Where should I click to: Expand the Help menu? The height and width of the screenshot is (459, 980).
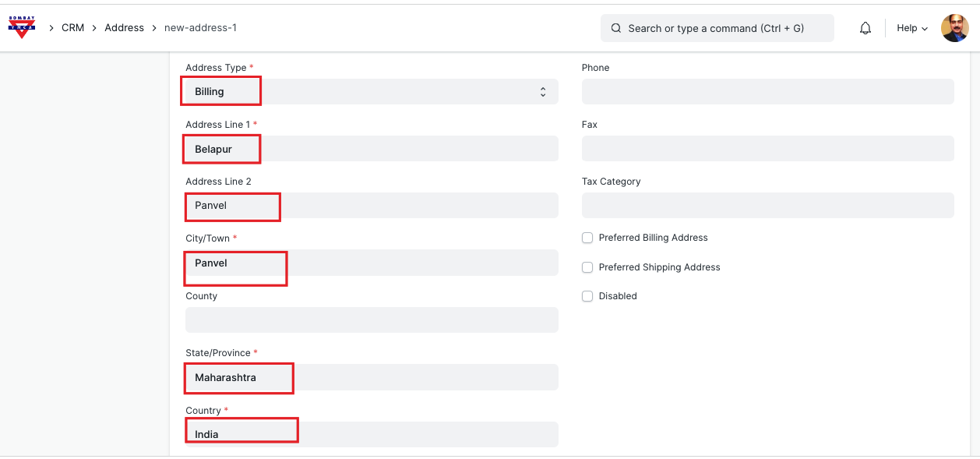coord(912,28)
